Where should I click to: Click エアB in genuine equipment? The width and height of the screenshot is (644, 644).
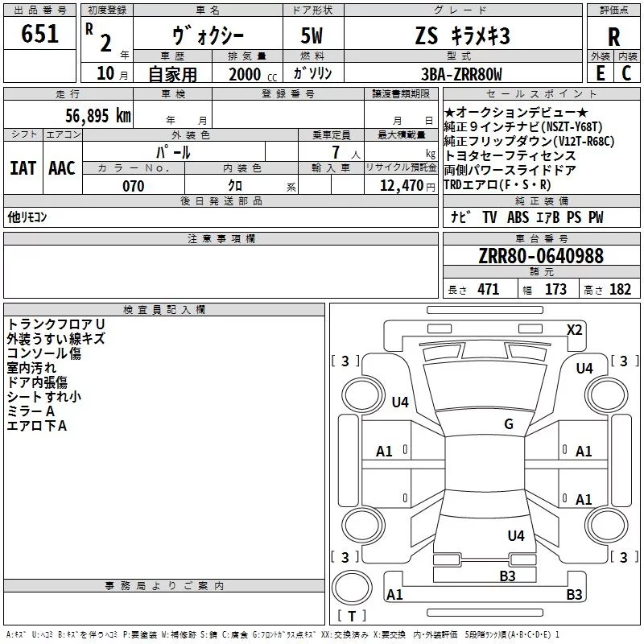(547, 217)
